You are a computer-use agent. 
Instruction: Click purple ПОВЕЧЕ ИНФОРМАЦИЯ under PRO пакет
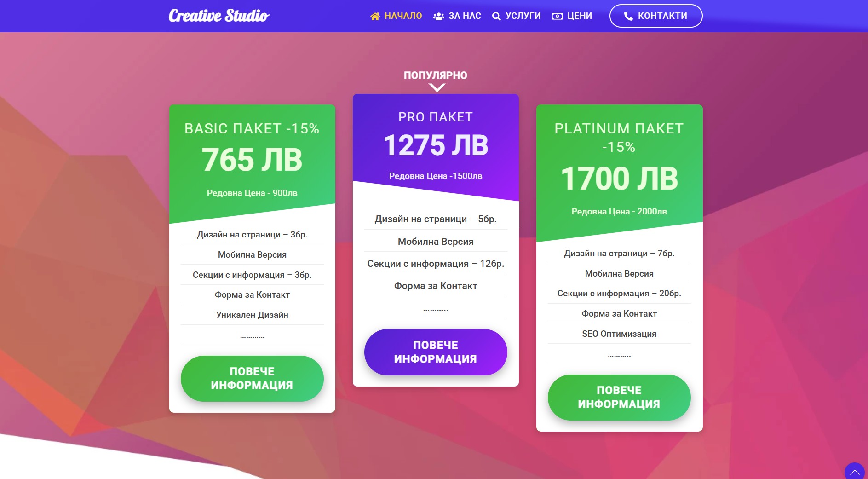tap(436, 352)
